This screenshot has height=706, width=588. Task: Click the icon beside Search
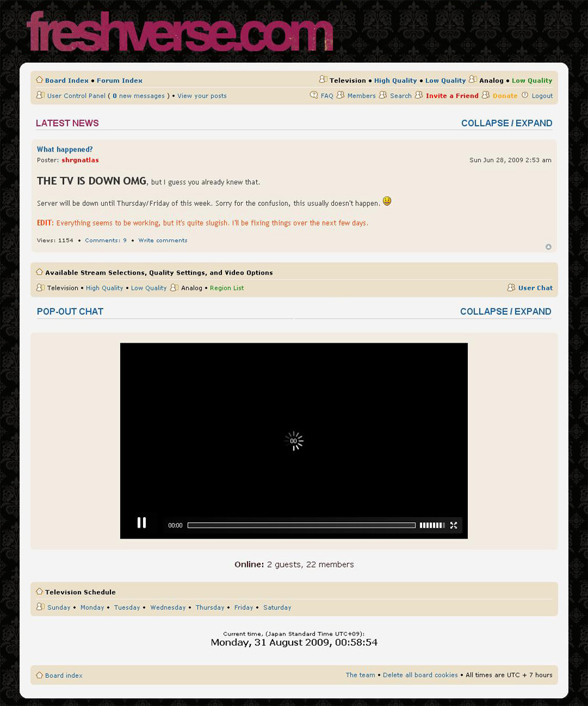tap(383, 95)
